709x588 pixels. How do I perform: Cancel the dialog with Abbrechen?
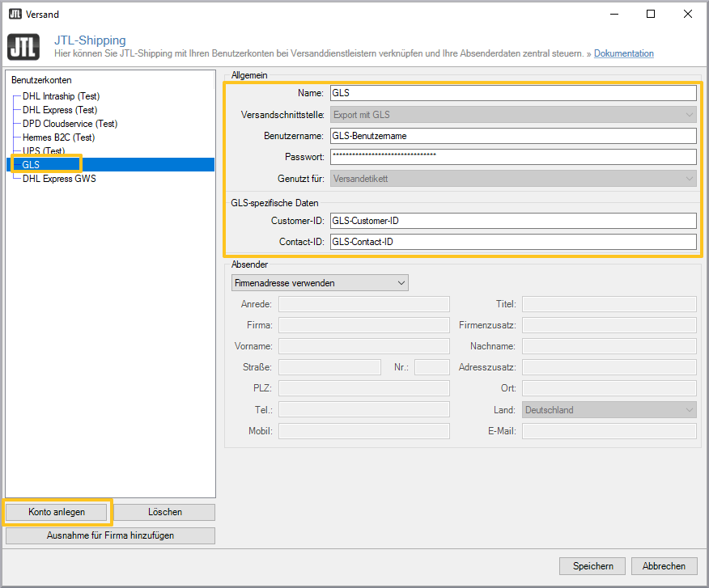664,565
